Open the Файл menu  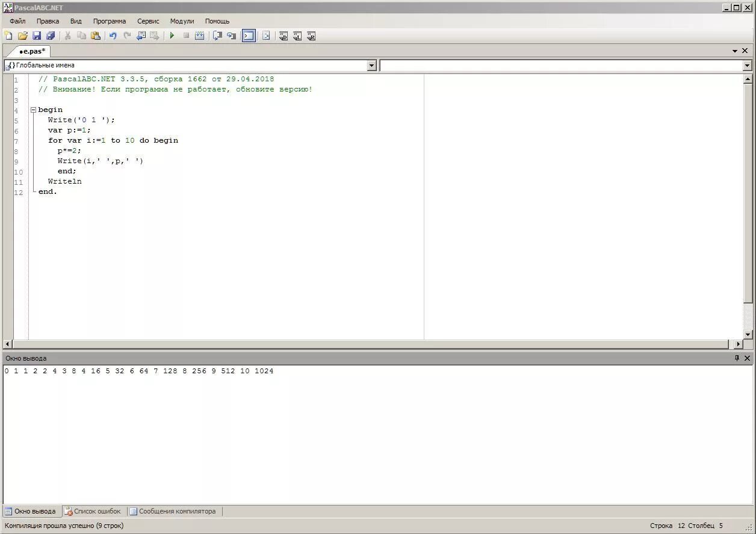[x=17, y=21]
